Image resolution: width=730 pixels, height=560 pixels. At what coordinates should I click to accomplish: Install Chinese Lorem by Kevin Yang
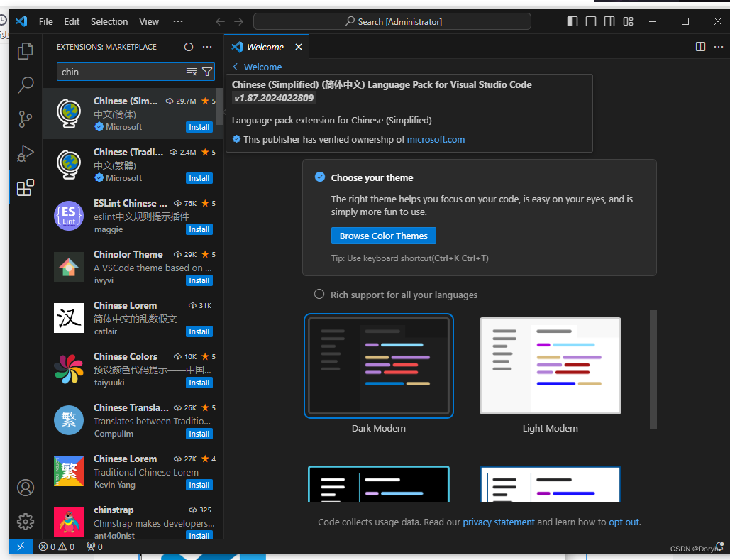coord(199,485)
